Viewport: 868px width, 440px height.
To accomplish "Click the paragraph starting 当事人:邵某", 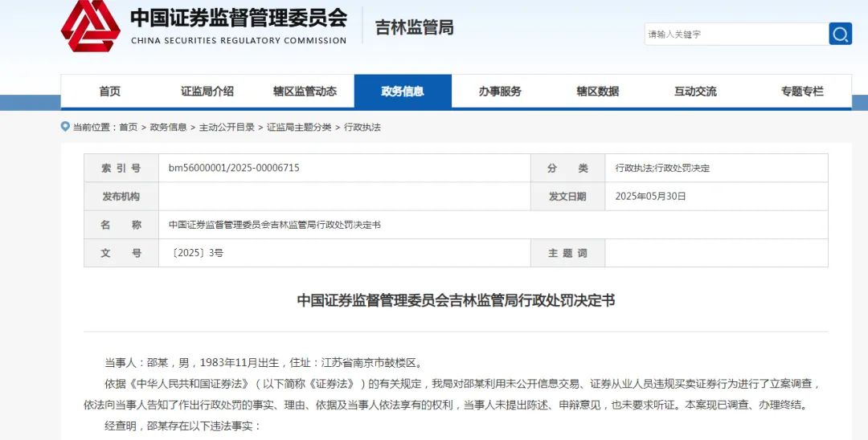I will coord(264,363).
